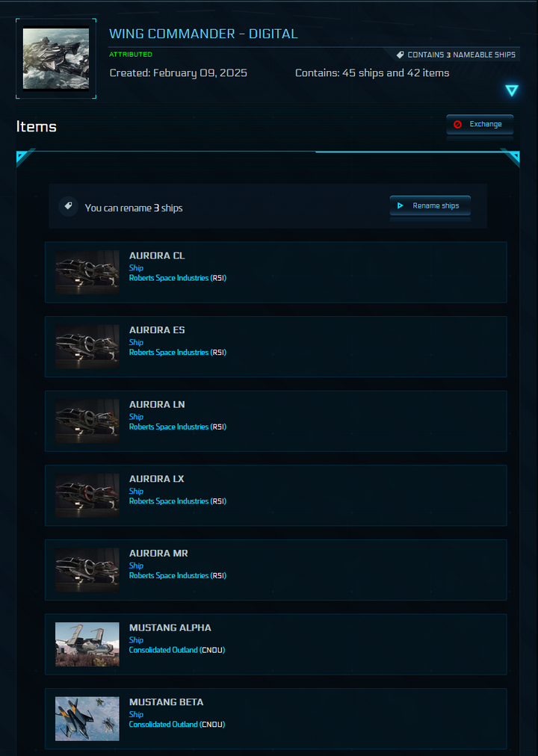Click the MUSTANG BETA name text
The image size is (538, 756).
[167, 702]
